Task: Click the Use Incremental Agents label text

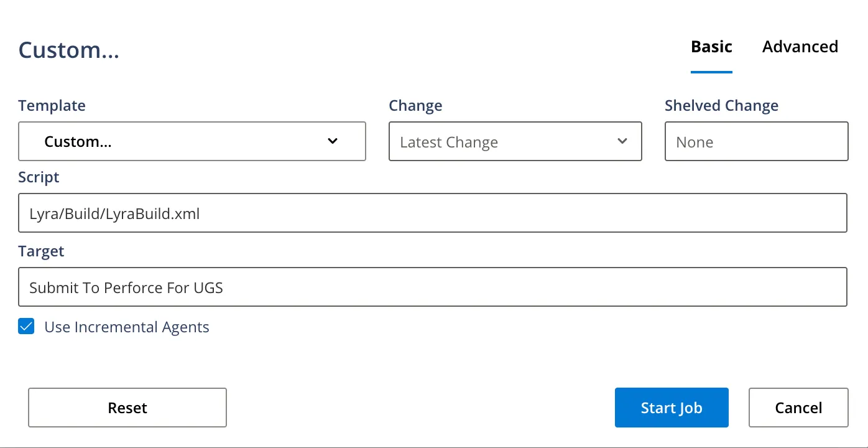Action: (x=127, y=327)
